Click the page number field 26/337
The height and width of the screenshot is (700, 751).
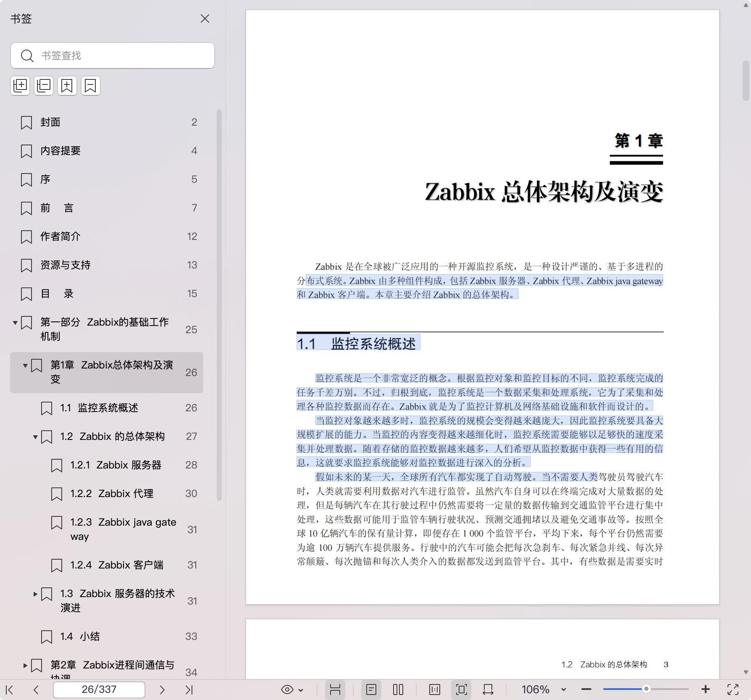(99, 689)
